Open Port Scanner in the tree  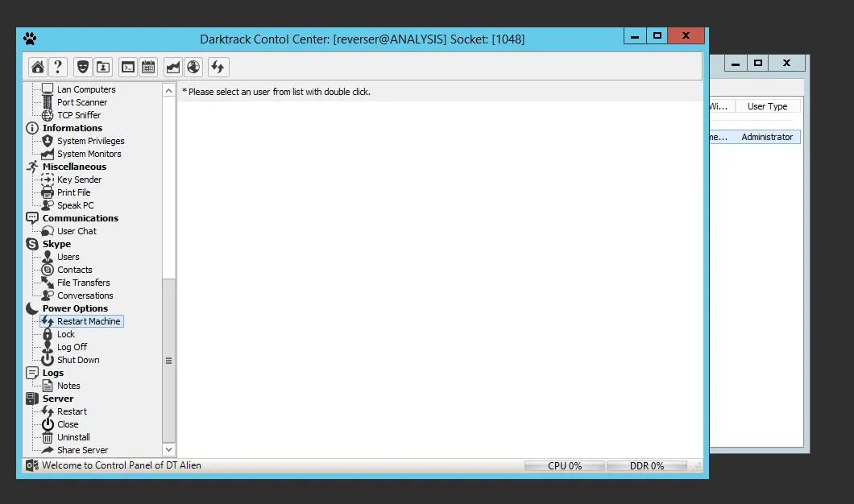(82, 102)
